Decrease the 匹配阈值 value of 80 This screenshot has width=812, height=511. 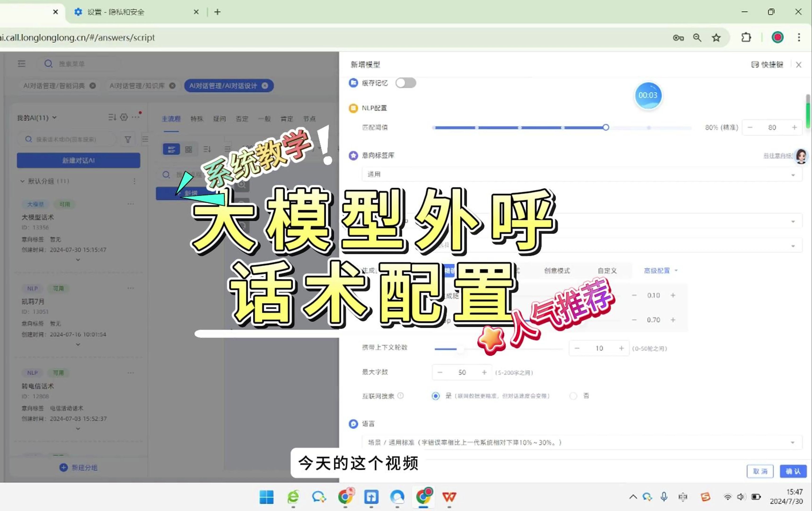[750, 127]
